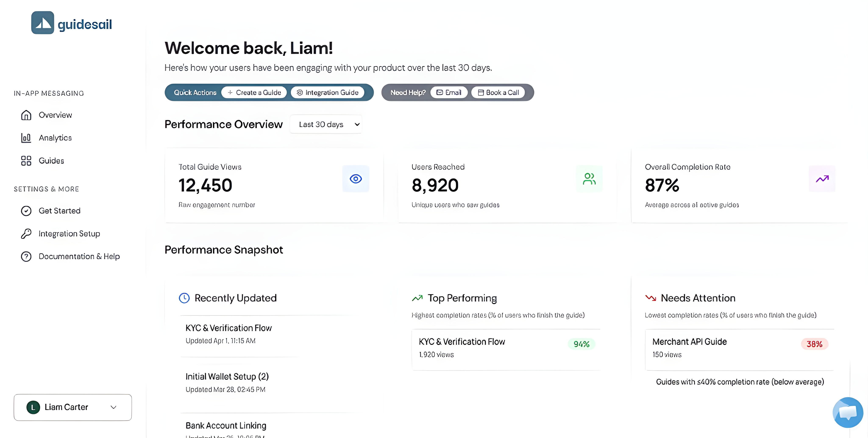The width and height of the screenshot is (868, 438).
Task: Open the Get Started menu item
Action: pyautogui.click(x=59, y=211)
